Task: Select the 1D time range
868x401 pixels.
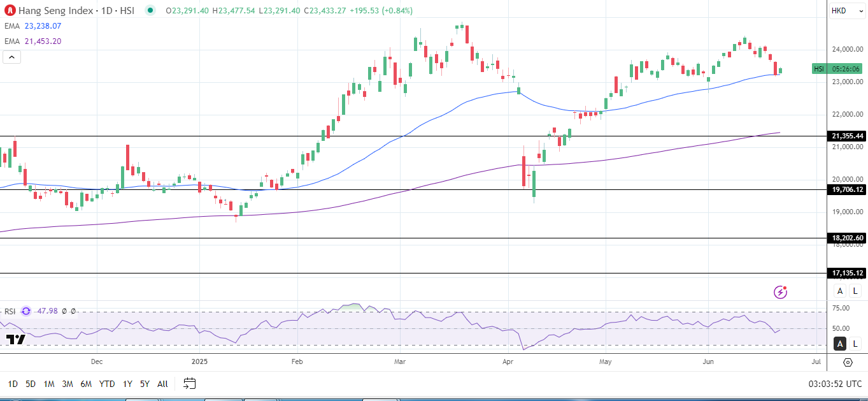Action: pyautogui.click(x=13, y=384)
